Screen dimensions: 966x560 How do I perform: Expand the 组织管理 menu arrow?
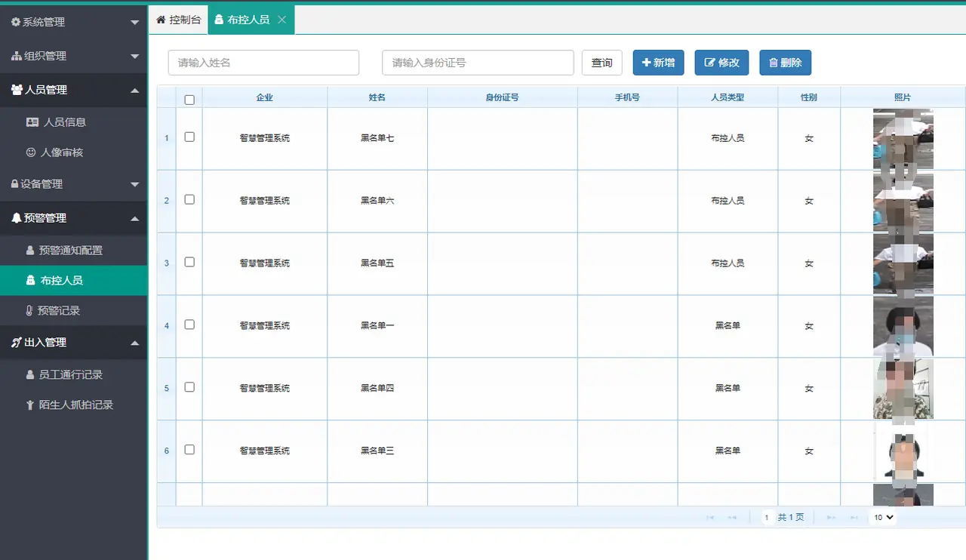(x=134, y=57)
